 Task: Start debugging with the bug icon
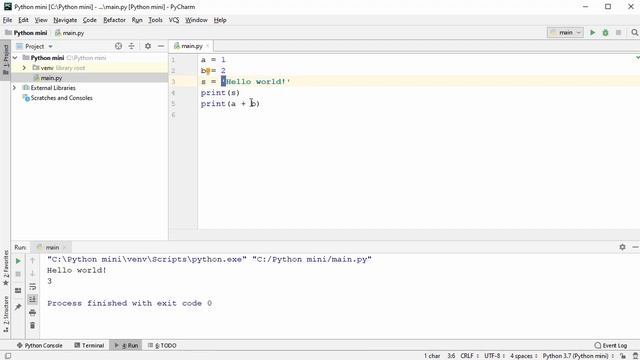tap(605, 33)
